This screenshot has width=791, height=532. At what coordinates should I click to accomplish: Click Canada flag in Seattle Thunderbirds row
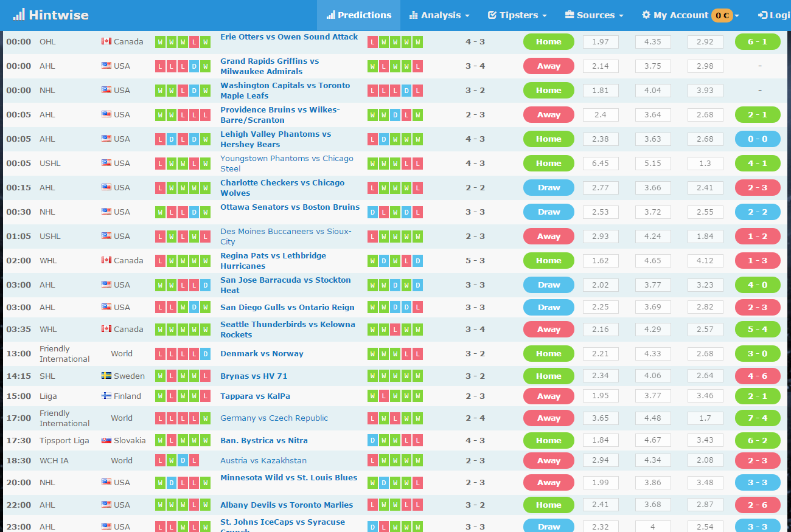click(106, 329)
